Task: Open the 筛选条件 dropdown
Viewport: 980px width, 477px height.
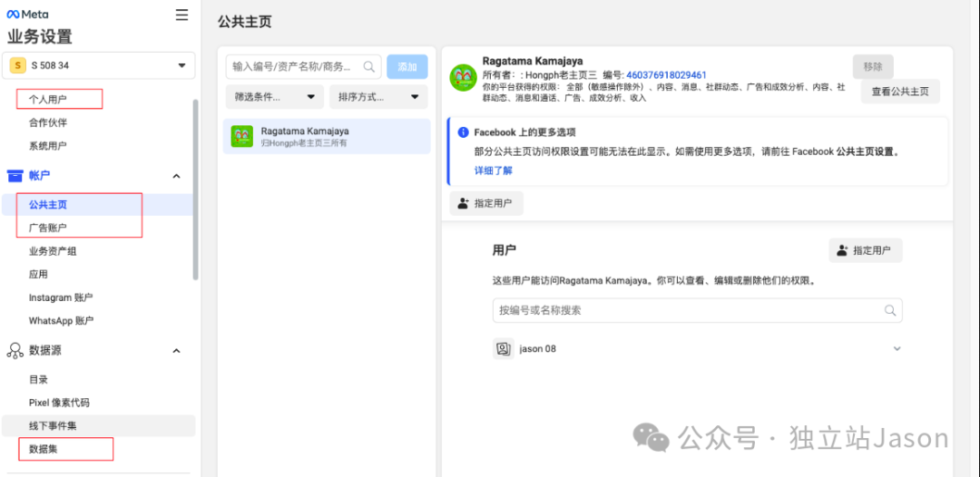Action: point(274,97)
